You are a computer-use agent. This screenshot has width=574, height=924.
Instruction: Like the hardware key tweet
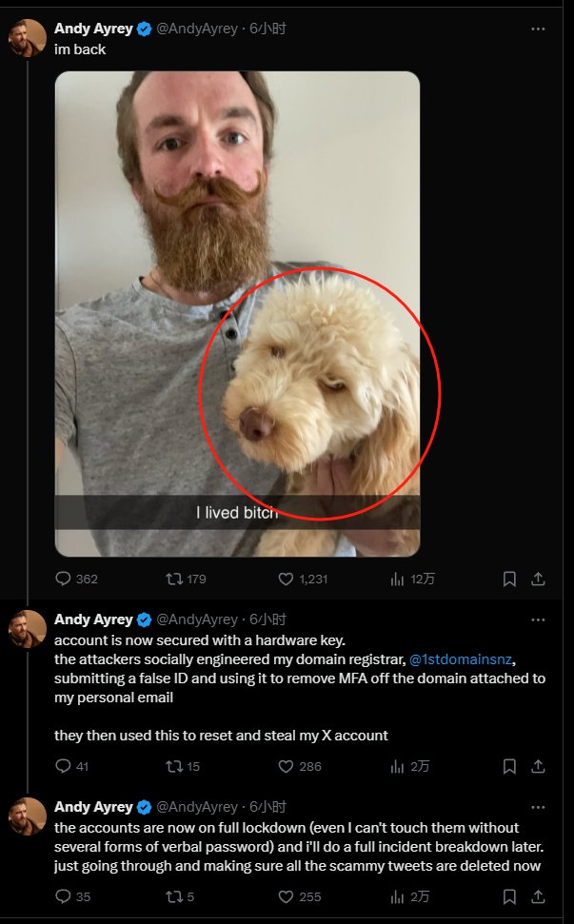coord(286,766)
